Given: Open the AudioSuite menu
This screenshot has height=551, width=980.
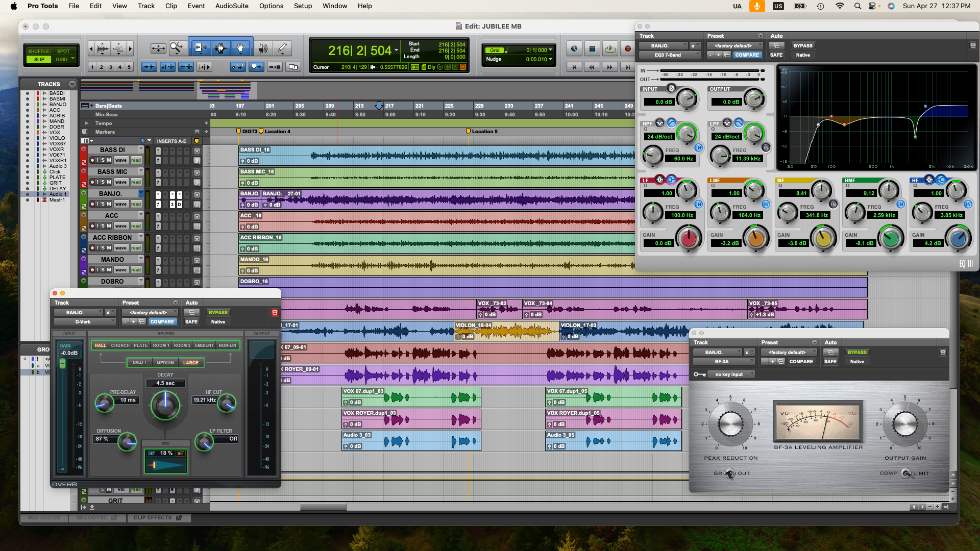Looking at the screenshot, I should [232, 6].
